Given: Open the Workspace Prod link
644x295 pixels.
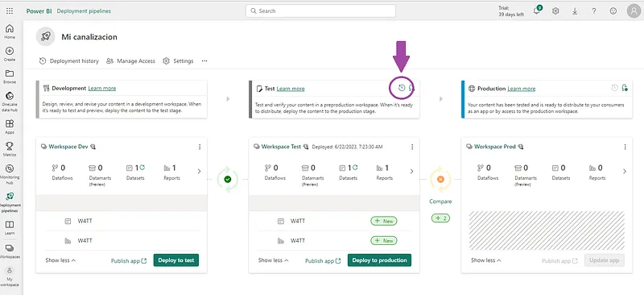Looking at the screenshot, I should 494,147.
